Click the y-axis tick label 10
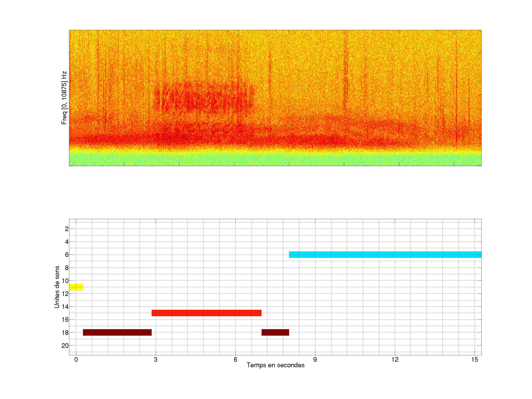Image resolution: width=532 pixels, height=399 pixels. (x=65, y=281)
